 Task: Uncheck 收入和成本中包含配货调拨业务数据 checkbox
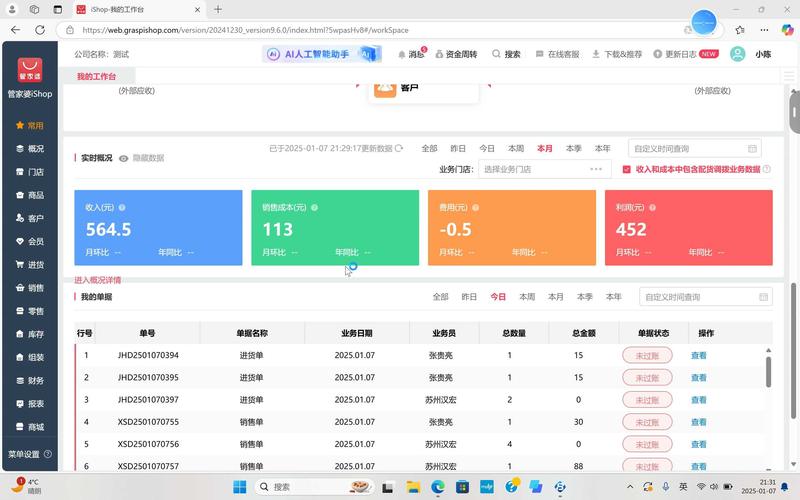627,169
